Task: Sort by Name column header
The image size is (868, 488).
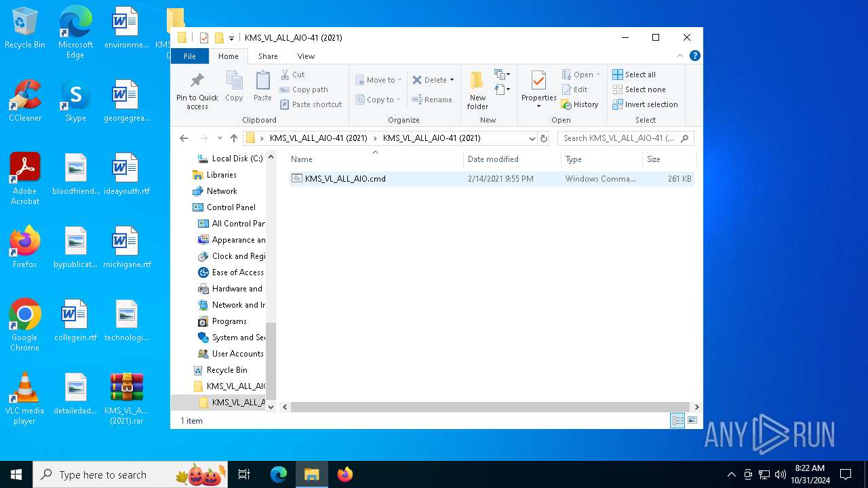Action: point(375,159)
